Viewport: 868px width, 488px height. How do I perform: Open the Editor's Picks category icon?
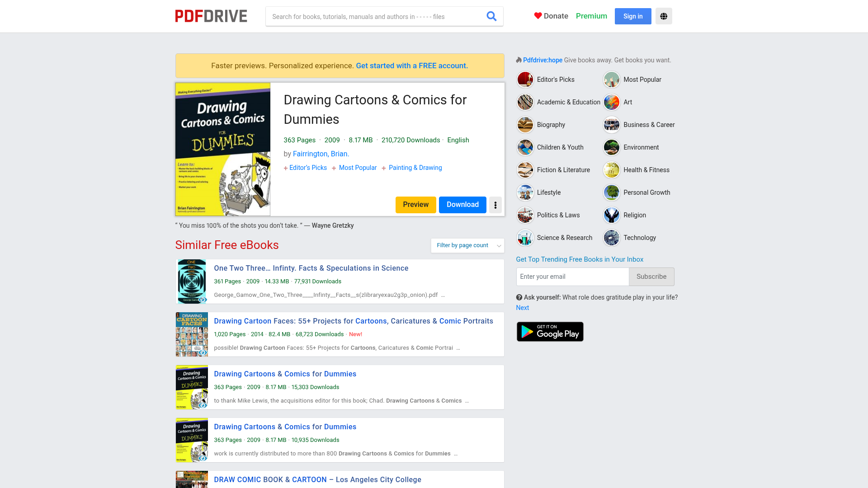tap(525, 80)
